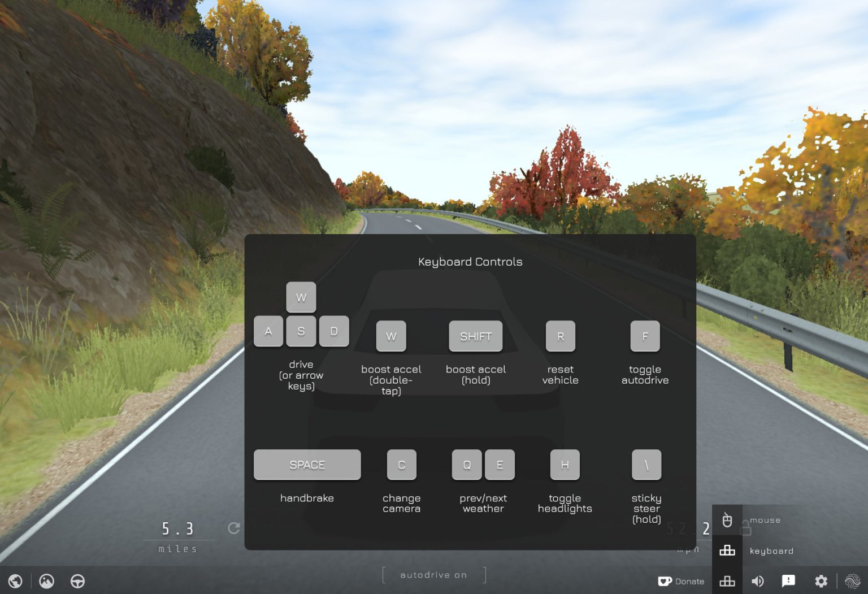This screenshot has height=594, width=868.
Task: Select the keyboard entry in the input panel
Action: [x=771, y=550]
